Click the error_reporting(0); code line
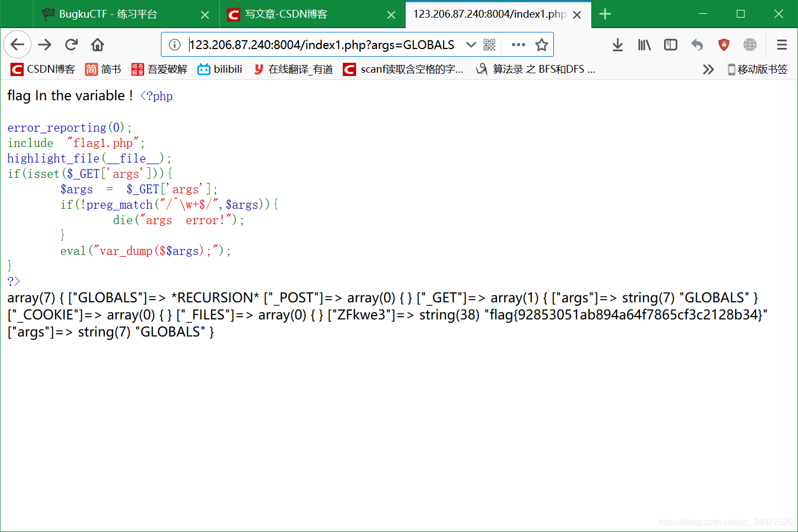The image size is (798, 532). [69, 128]
